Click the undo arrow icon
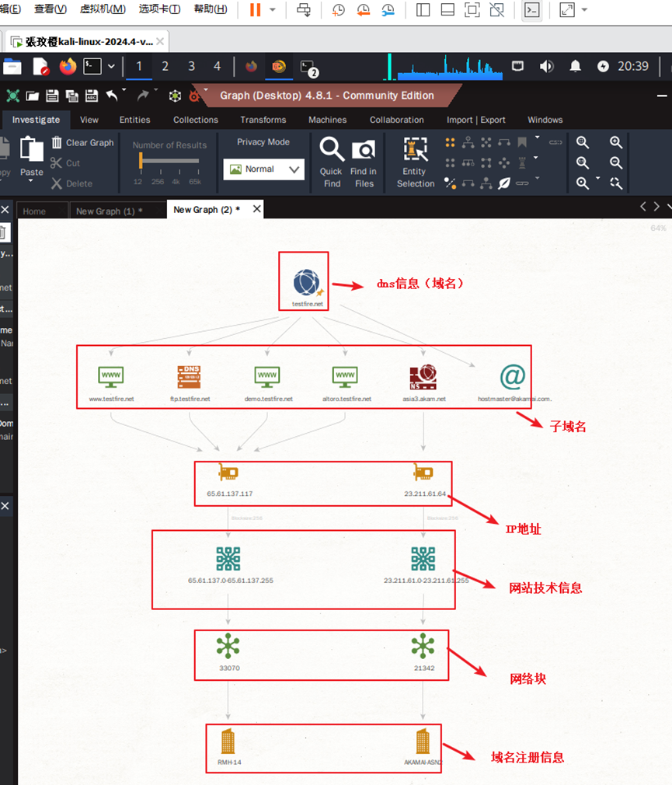Screen dimensions: 672x785 point(112,95)
